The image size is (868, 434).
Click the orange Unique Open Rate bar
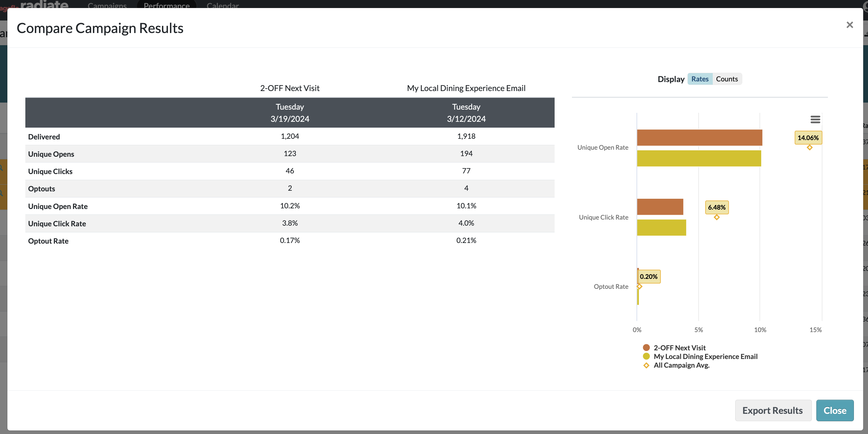(x=699, y=138)
